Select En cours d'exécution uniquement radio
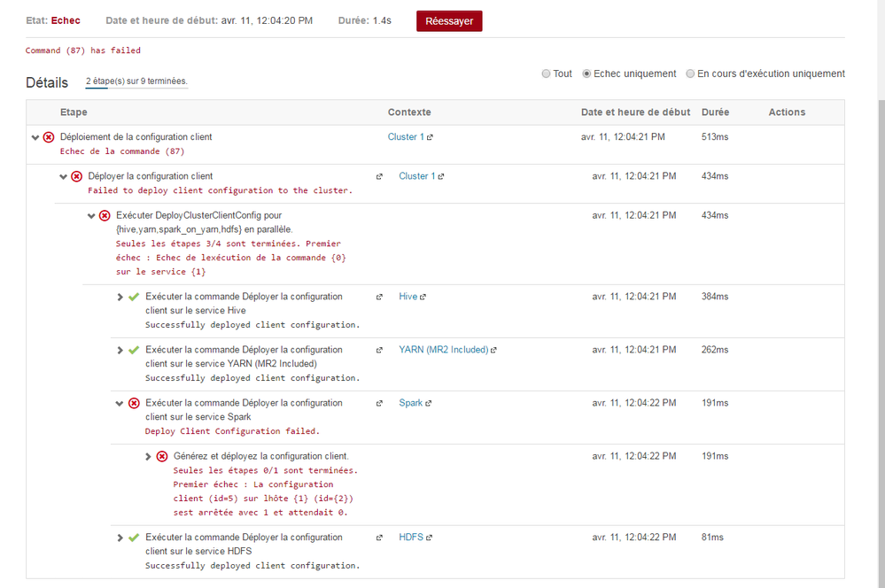Image resolution: width=885 pixels, height=588 pixels. (x=690, y=74)
